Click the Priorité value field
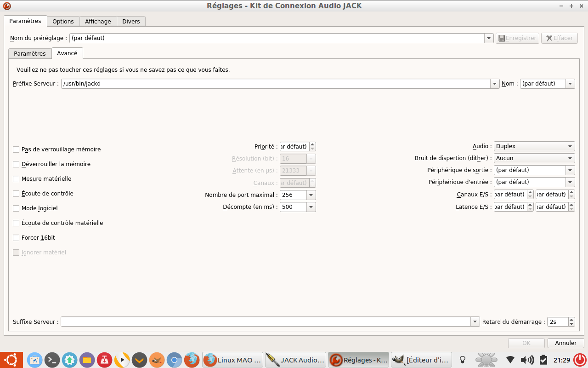This screenshot has height=368, width=588. (x=294, y=146)
